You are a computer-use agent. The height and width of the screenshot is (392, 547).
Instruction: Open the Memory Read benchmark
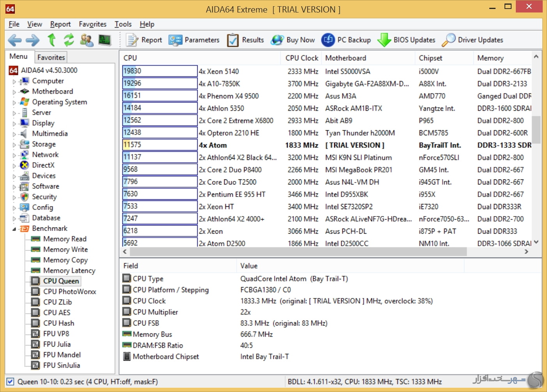click(65, 239)
